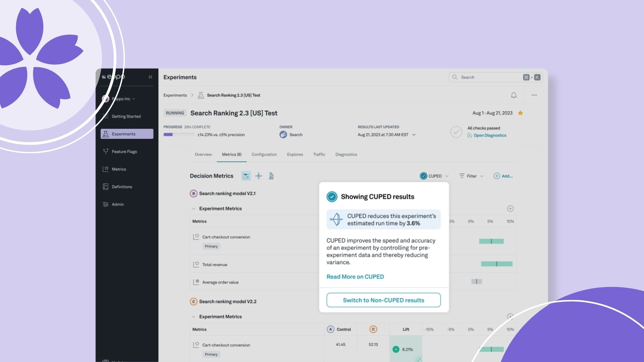The height and width of the screenshot is (362, 644).
Task: Collapse Experiment Metrics under model V2.1
Action: tap(194, 208)
